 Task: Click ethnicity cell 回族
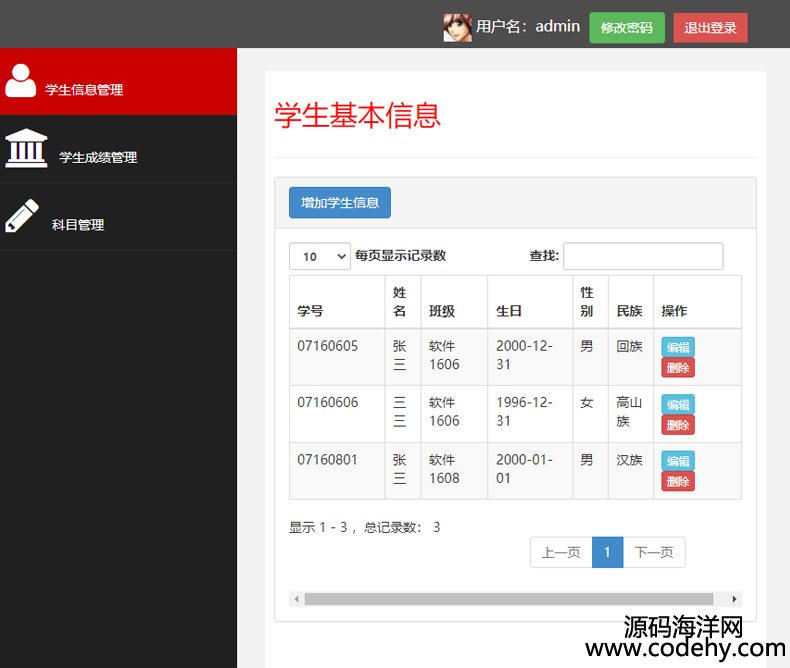631,357
